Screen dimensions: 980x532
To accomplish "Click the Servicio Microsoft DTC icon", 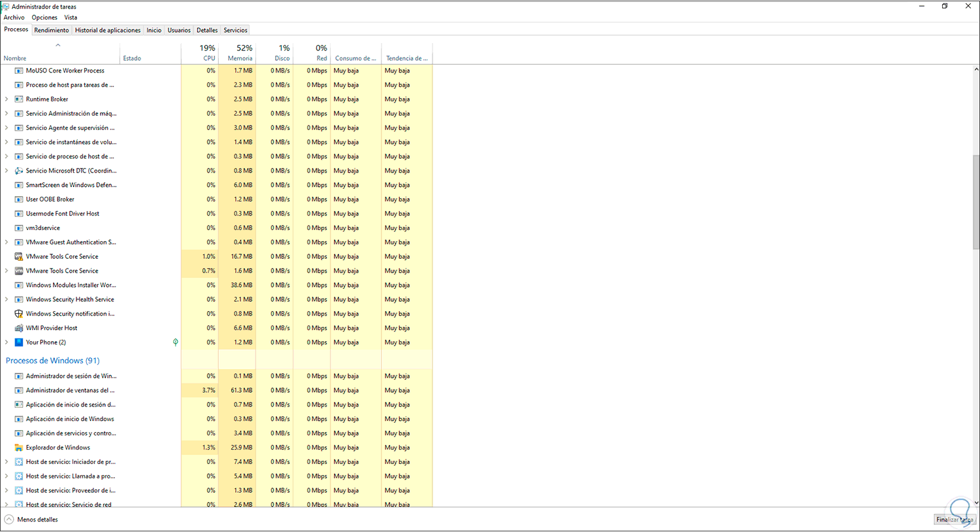I will point(19,171).
